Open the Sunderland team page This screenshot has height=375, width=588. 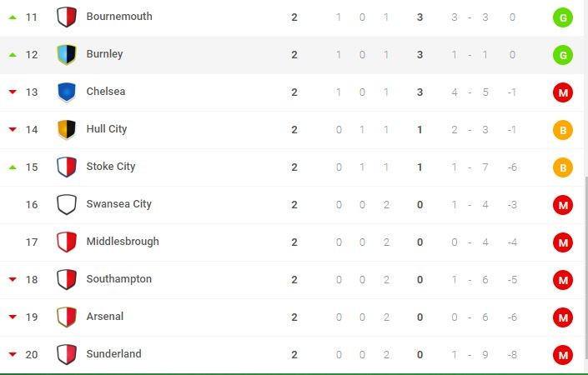click(x=114, y=354)
